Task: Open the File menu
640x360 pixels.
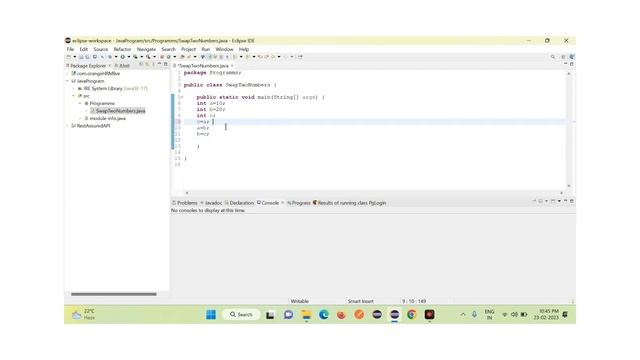Action: pos(70,49)
